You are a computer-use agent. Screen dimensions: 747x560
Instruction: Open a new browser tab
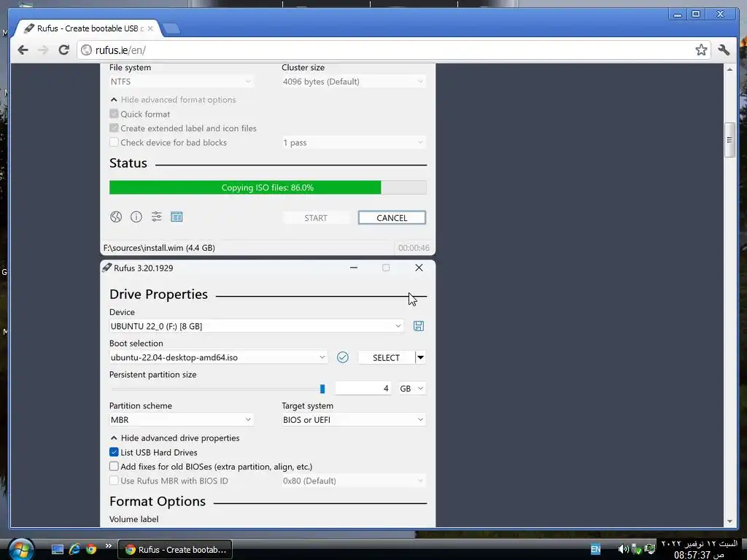[x=171, y=29]
